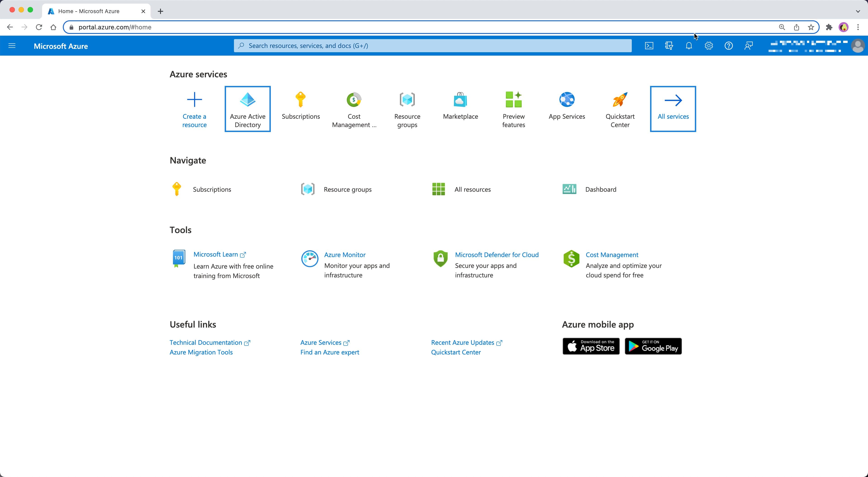The height and width of the screenshot is (477, 868).
Task: Open the directories and subscriptions filter
Action: [x=669, y=45]
